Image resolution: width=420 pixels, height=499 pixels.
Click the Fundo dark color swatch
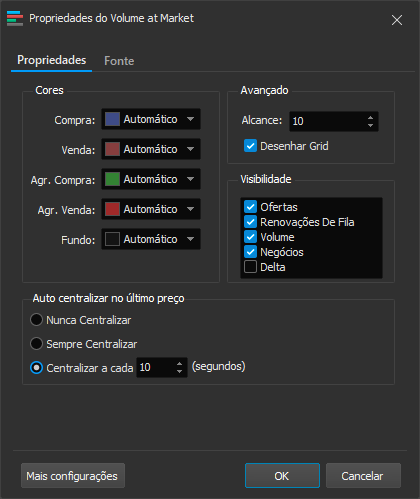coord(112,239)
